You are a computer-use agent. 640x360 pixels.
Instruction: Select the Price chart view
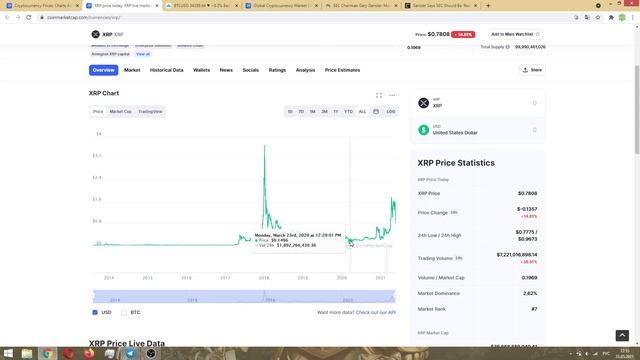click(98, 111)
